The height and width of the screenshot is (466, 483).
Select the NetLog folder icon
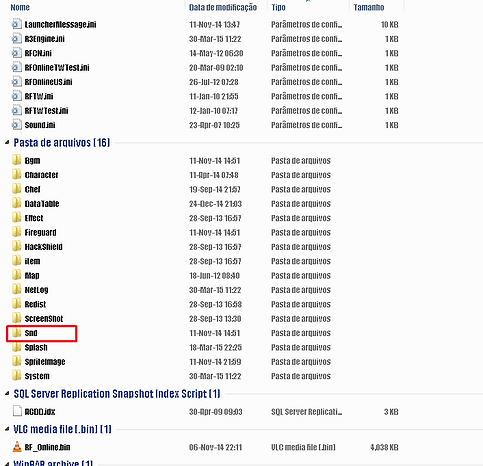coord(17,289)
